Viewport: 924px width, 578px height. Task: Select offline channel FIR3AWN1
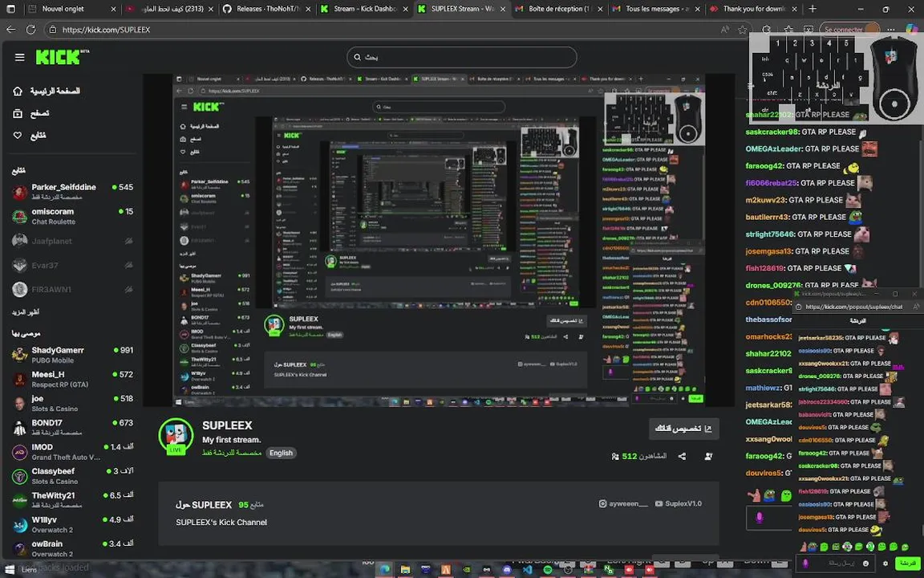coord(72,289)
